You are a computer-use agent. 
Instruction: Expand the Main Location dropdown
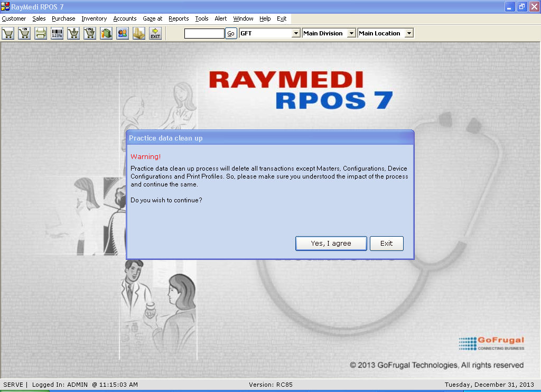409,33
